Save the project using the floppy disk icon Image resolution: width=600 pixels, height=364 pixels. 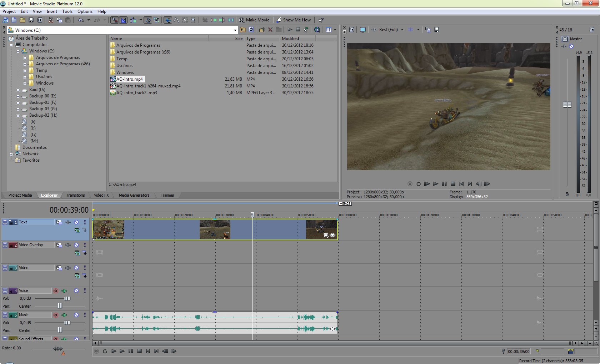(31, 20)
